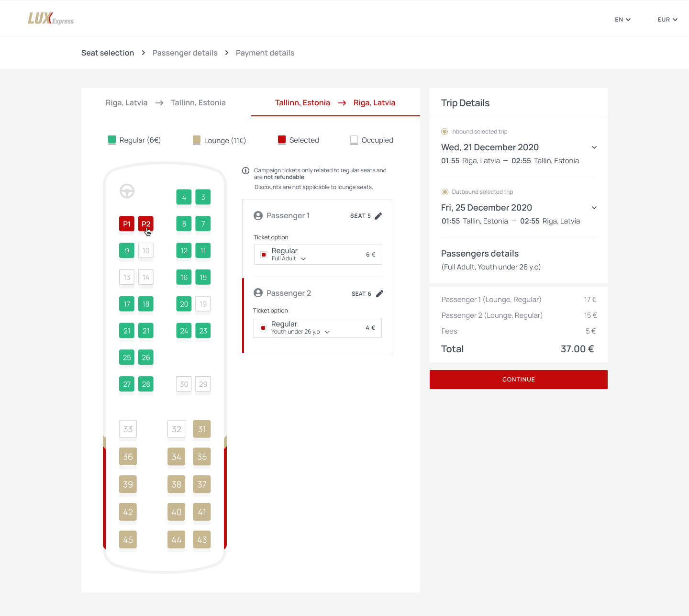Click the Passenger 1 avatar icon
This screenshot has width=689, height=616.
pyautogui.click(x=258, y=216)
